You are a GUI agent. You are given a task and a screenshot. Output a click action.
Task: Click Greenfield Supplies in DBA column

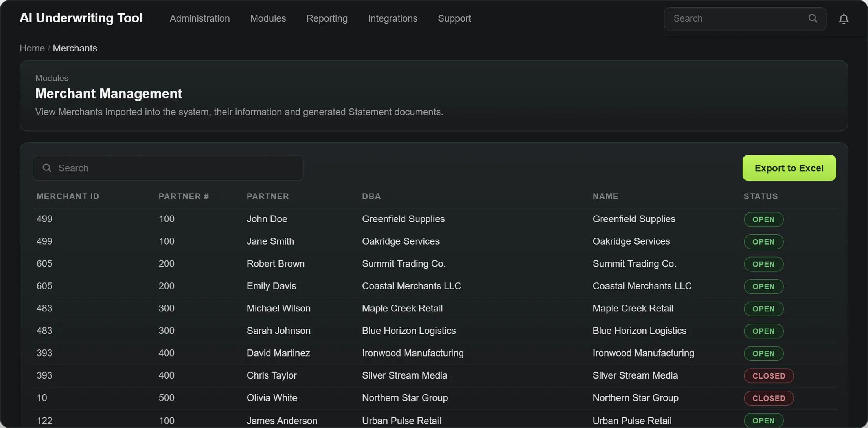[403, 219]
